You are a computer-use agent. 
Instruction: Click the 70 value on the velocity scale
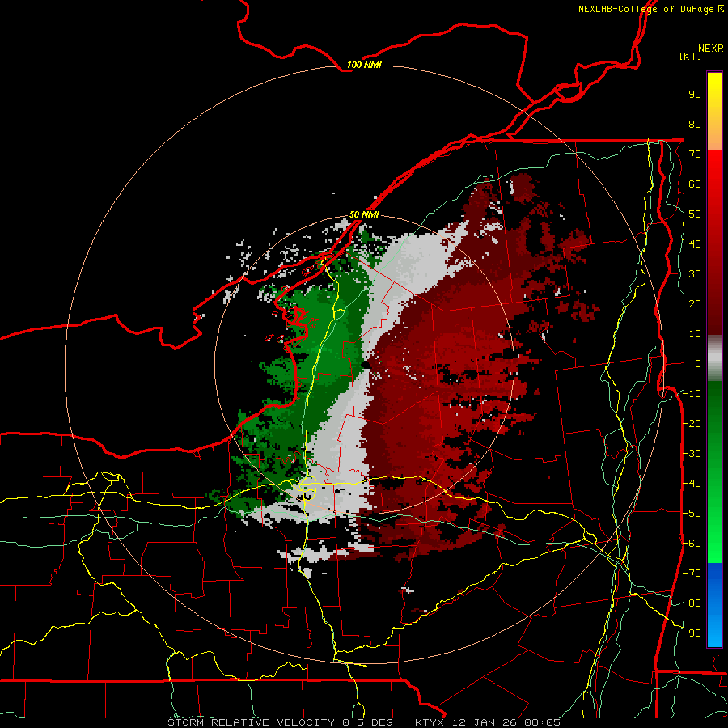695,154
